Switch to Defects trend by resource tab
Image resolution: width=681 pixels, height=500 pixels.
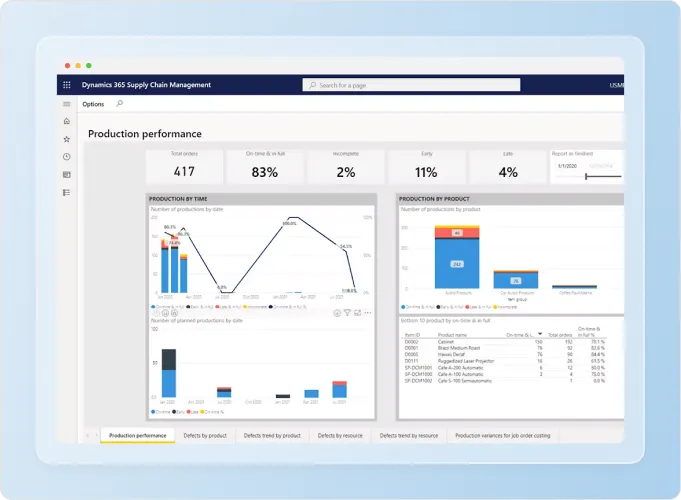pyautogui.click(x=409, y=435)
